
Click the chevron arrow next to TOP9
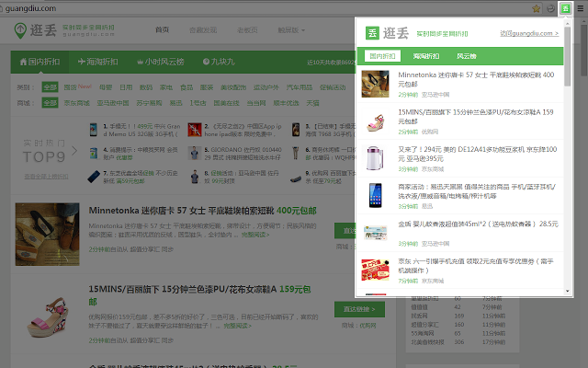pos(74,151)
